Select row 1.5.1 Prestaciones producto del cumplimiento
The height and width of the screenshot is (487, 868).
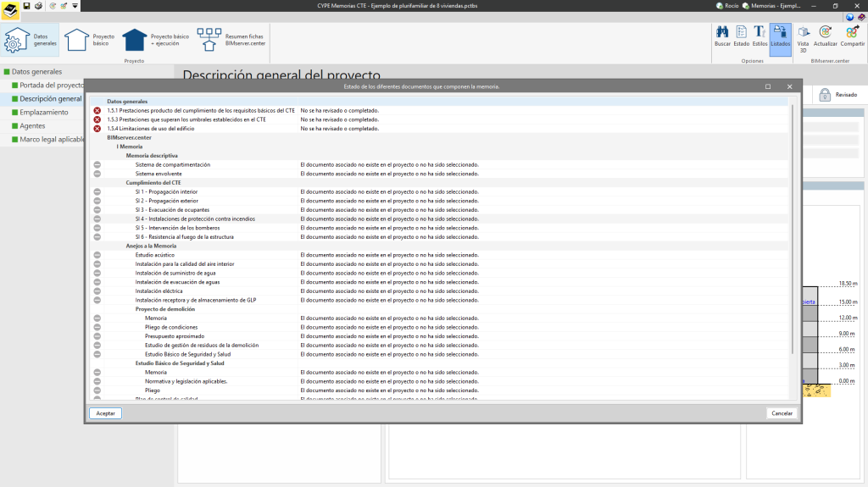tap(440, 111)
